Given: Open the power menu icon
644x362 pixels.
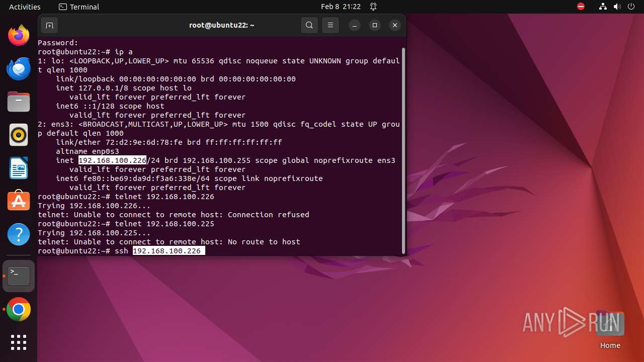Looking at the screenshot, I should pos(631,7).
